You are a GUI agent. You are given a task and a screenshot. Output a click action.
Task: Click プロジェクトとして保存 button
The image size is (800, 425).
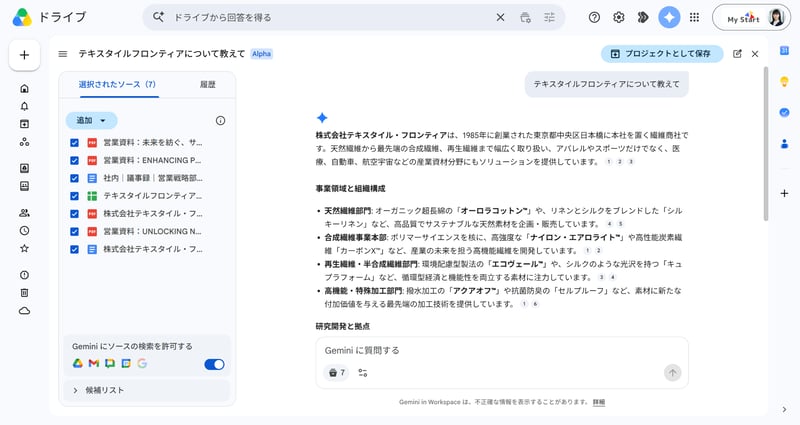662,54
